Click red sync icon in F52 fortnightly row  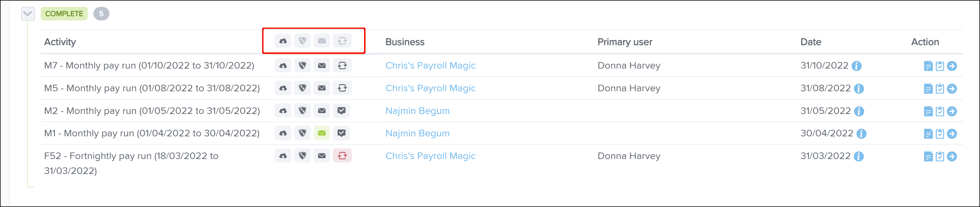click(x=342, y=156)
